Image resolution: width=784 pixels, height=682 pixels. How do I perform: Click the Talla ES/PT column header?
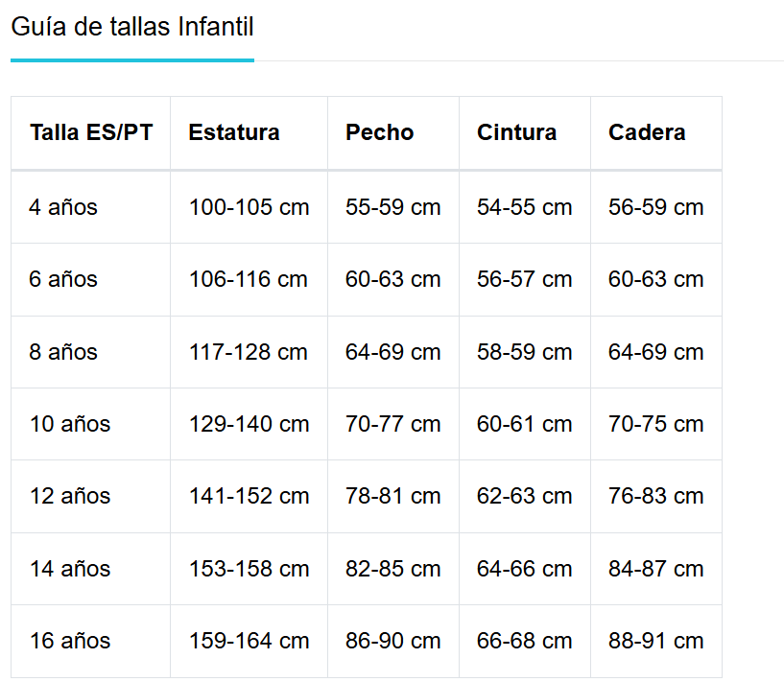click(91, 133)
